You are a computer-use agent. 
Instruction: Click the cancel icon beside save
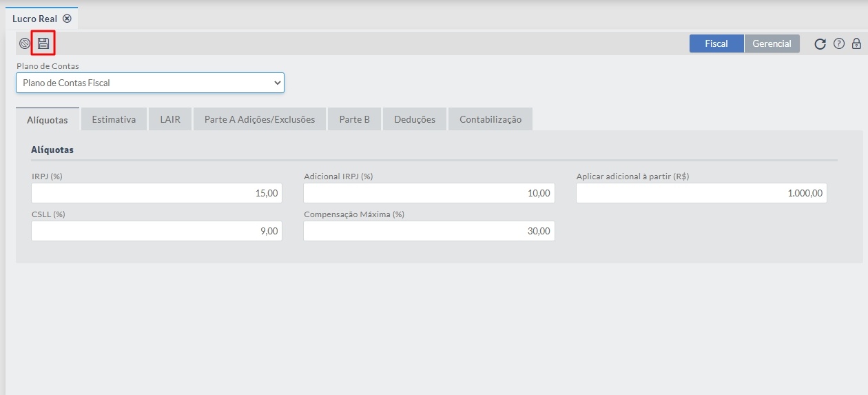25,44
